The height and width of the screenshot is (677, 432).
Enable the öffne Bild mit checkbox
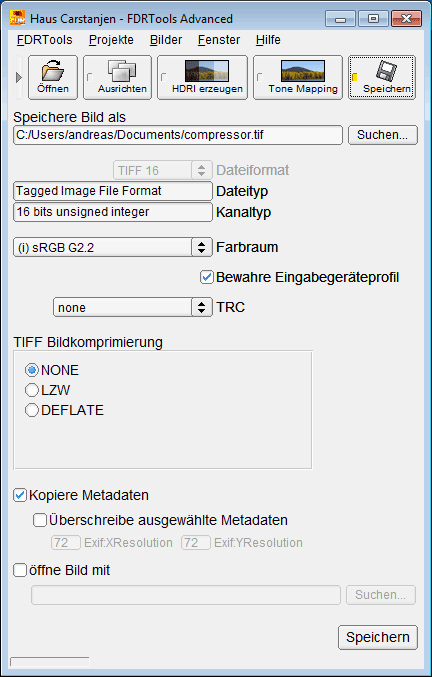(20, 570)
